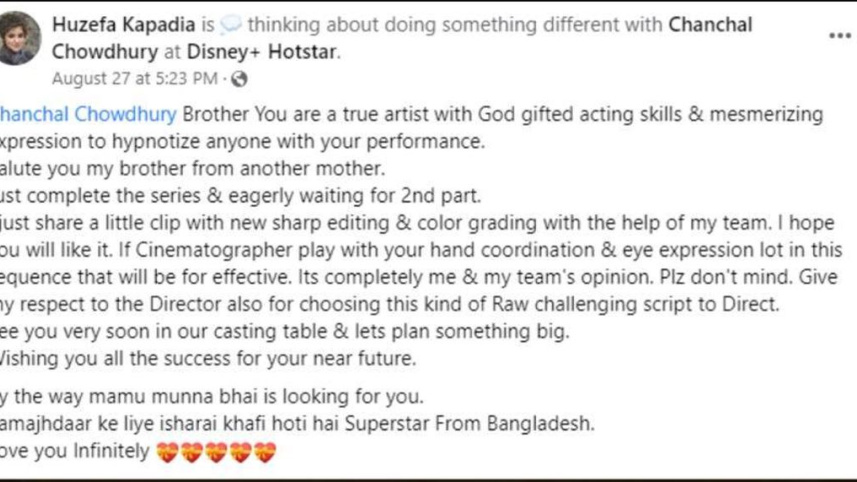
Task: Click the public audience globe icon
Action: (x=238, y=78)
